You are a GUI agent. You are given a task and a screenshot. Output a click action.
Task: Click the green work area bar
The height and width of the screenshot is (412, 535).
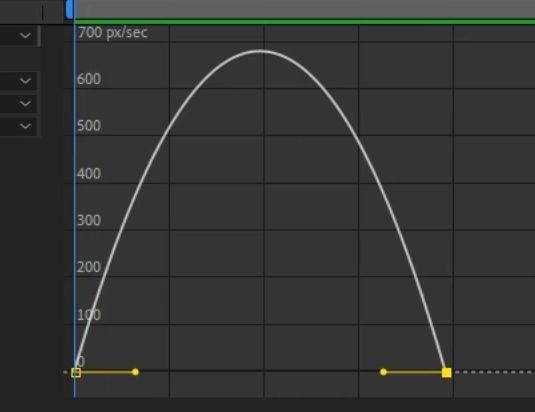[x=305, y=21]
